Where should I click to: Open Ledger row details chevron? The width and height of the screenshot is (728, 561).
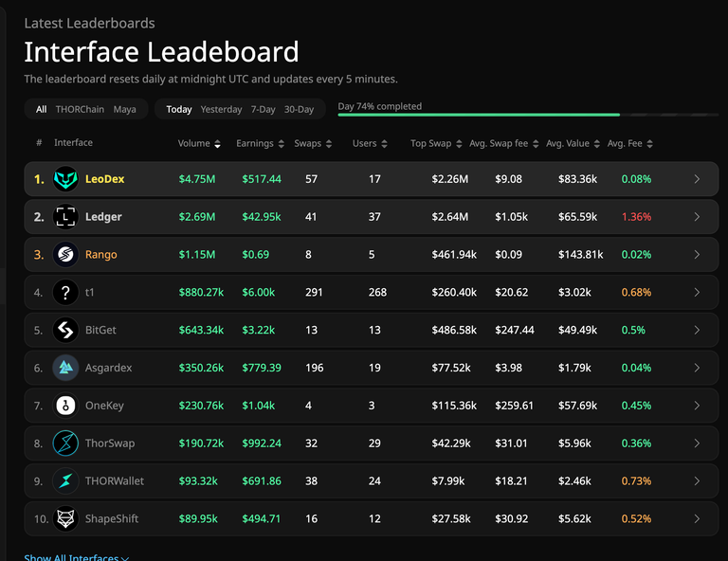click(697, 217)
